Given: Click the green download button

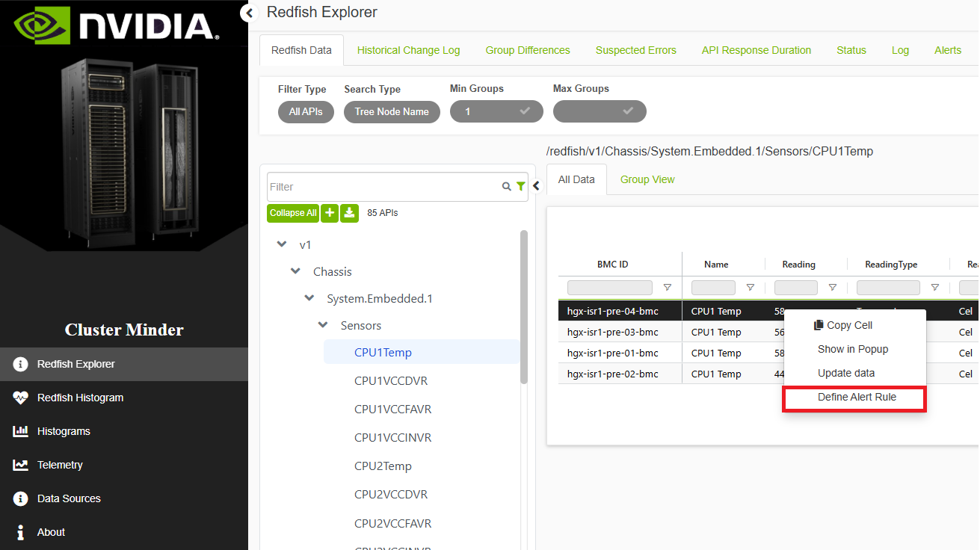Looking at the screenshot, I should (x=349, y=213).
